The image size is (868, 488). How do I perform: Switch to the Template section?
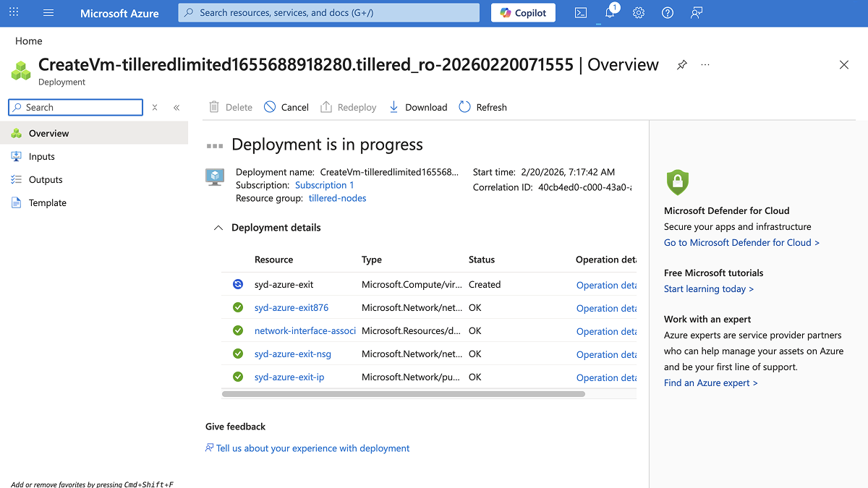48,202
